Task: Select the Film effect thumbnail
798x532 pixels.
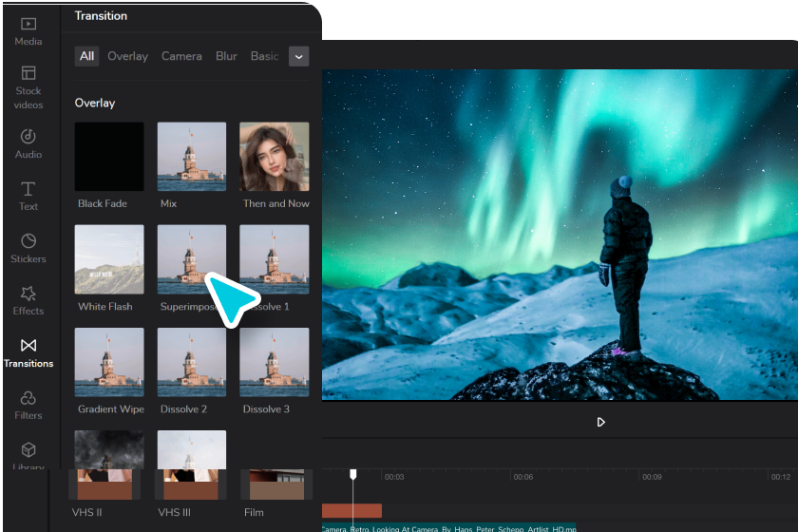Action: 276,484
